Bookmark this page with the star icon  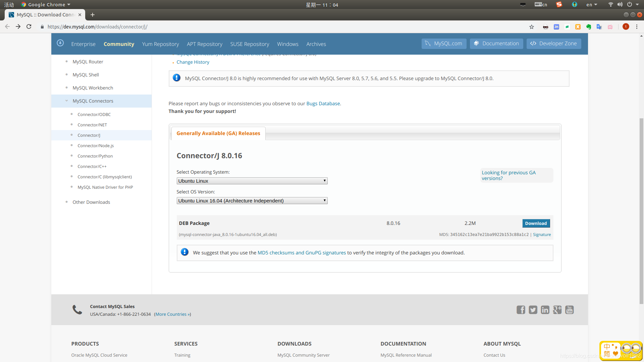[532, 27]
